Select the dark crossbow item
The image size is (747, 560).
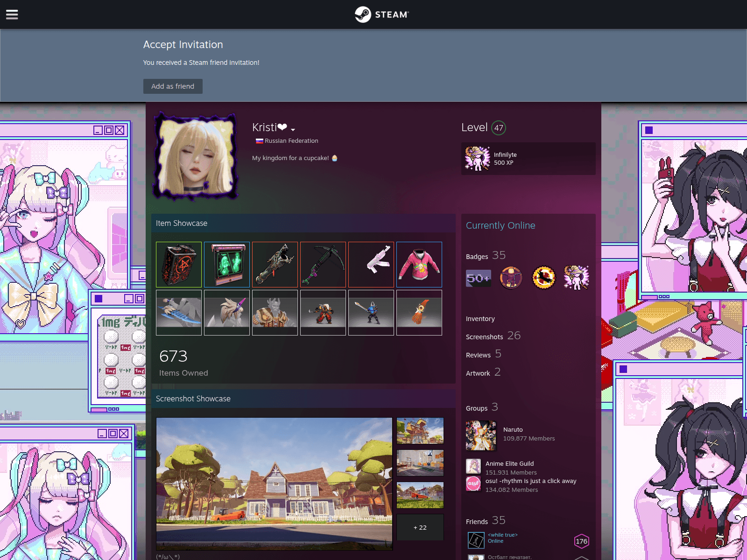click(323, 265)
